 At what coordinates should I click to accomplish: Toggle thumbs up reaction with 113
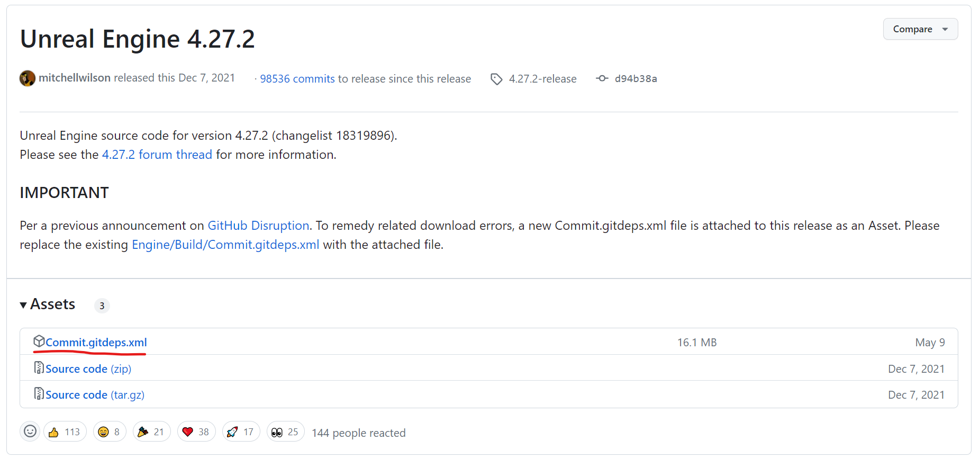65,432
